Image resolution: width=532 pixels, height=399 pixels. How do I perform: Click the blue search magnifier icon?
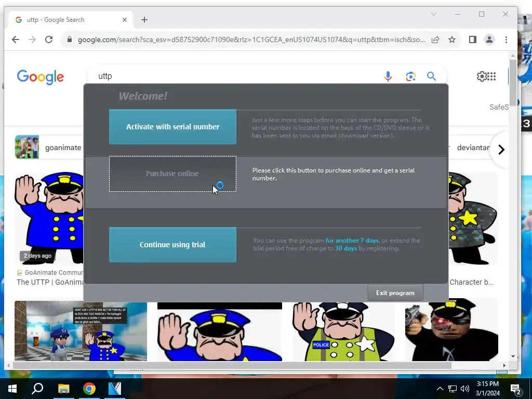click(x=431, y=76)
